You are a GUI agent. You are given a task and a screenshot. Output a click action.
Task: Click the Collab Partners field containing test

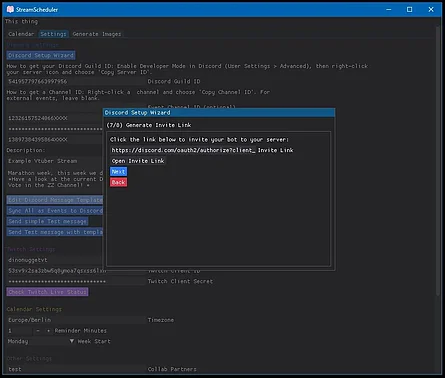pyautogui.click(x=76, y=369)
